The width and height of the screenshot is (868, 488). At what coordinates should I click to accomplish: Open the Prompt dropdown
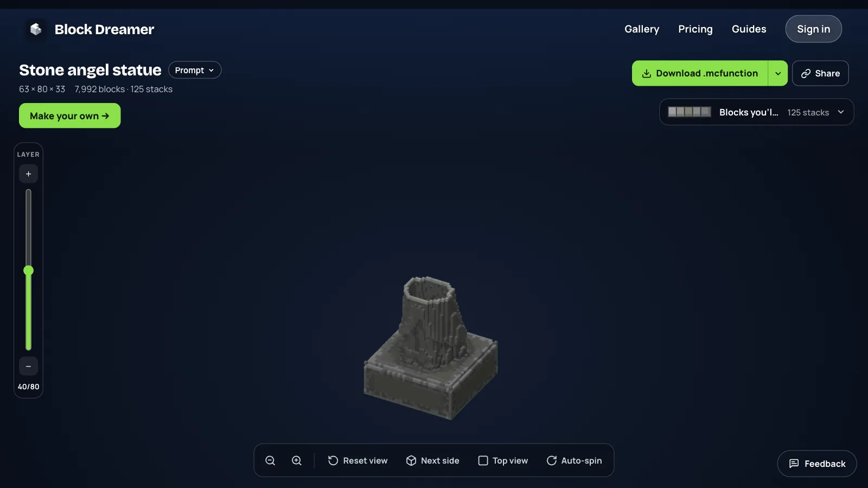click(x=195, y=70)
